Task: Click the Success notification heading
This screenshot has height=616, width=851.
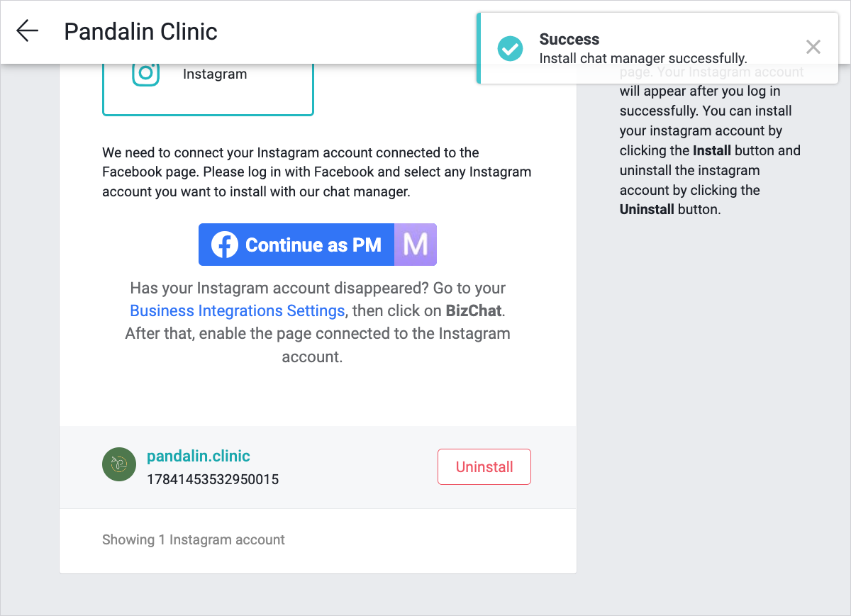Action: pos(569,40)
